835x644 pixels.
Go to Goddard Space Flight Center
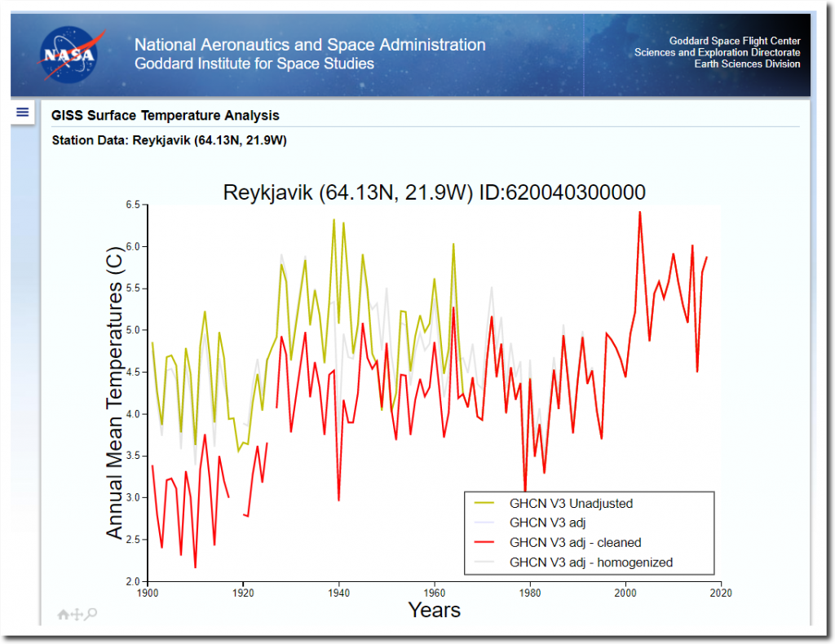click(734, 41)
